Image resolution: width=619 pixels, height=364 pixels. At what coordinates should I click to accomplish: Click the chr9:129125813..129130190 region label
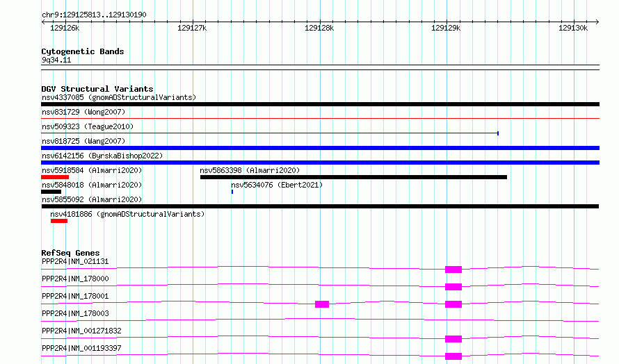click(x=94, y=15)
